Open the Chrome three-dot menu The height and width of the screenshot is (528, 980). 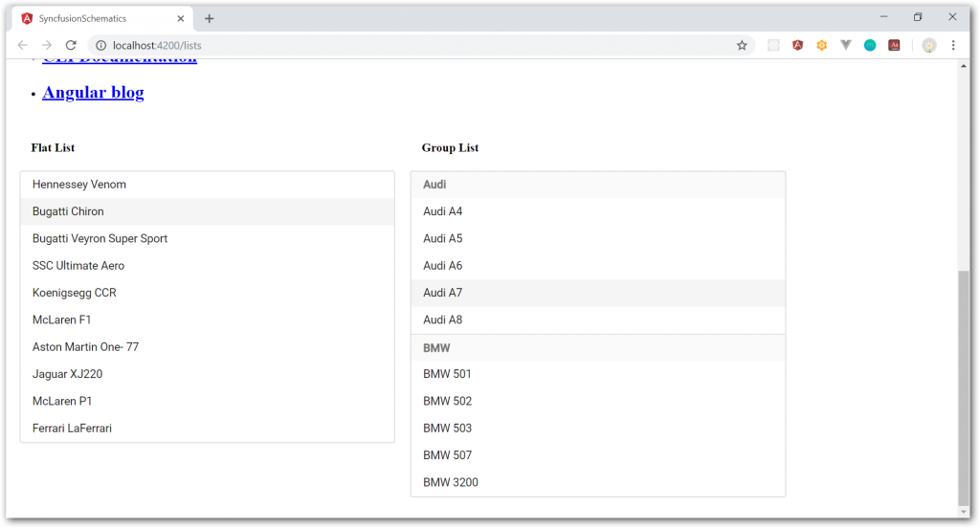pyautogui.click(x=953, y=45)
